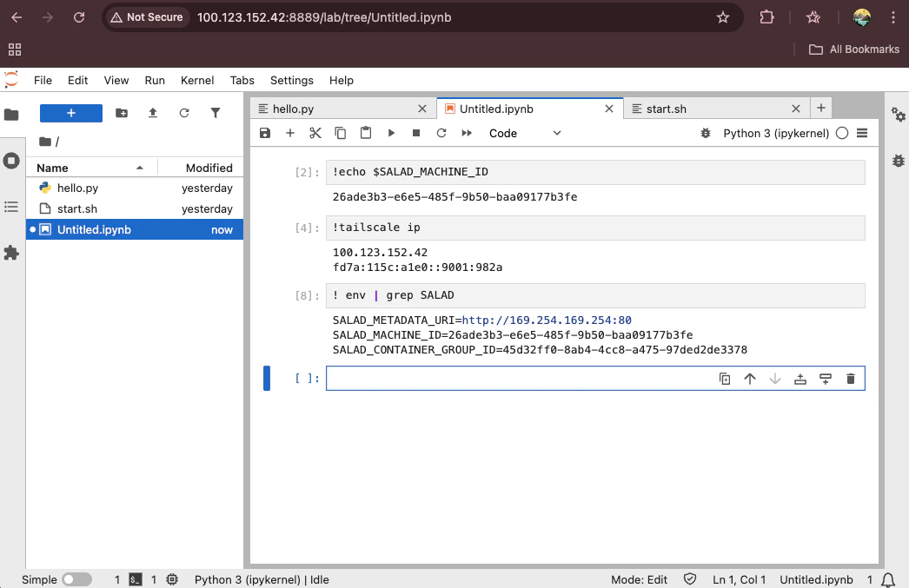Click Python 3 (ipykernel) kernel name
The width and height of the screenshot is (909, 588).
pyautogui.click(x=776, y=133)
